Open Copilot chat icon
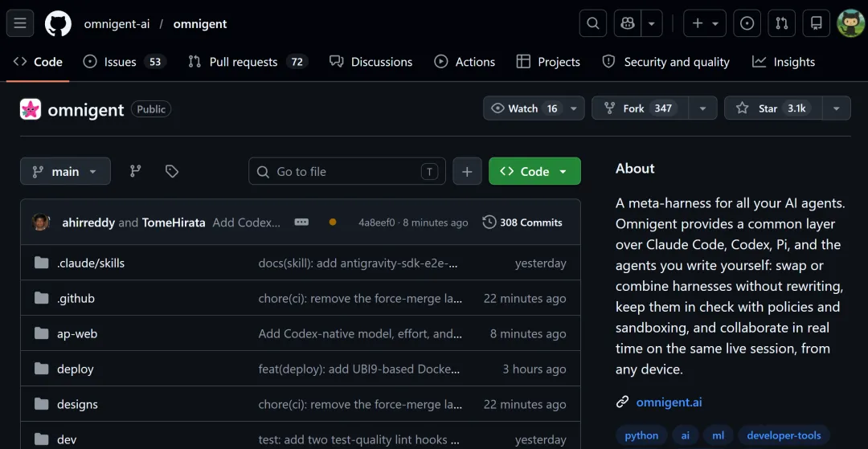868x449 pixels. (628, 23)
